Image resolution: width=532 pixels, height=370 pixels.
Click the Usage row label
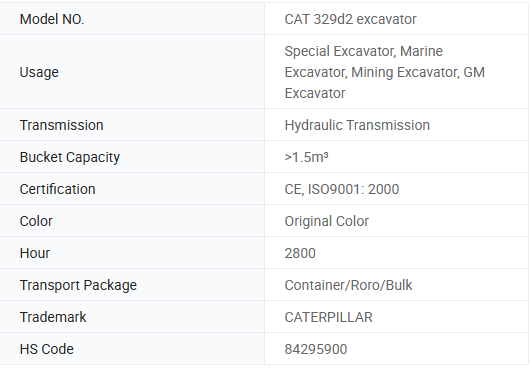39,72
